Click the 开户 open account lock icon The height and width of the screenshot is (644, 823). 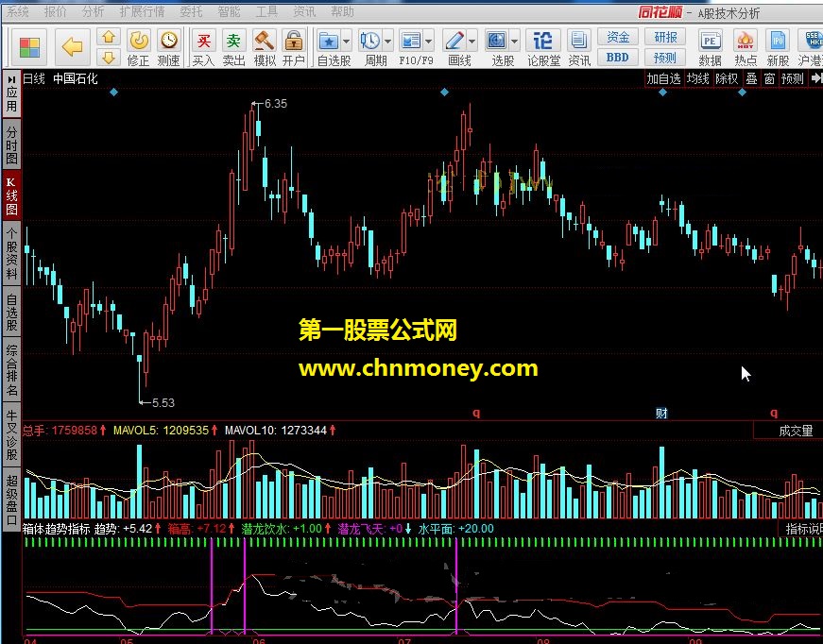(294, 41)
